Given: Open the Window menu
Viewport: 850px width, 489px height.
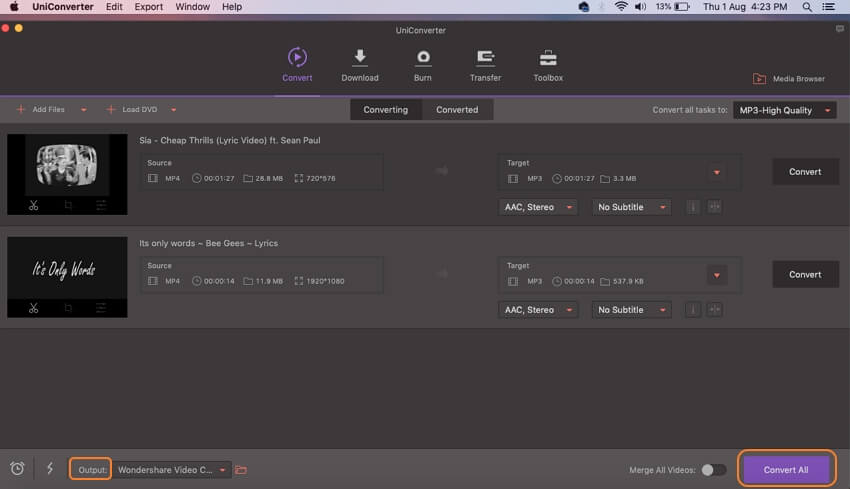Looking at the screenshot, I should (x=192, y=7).
